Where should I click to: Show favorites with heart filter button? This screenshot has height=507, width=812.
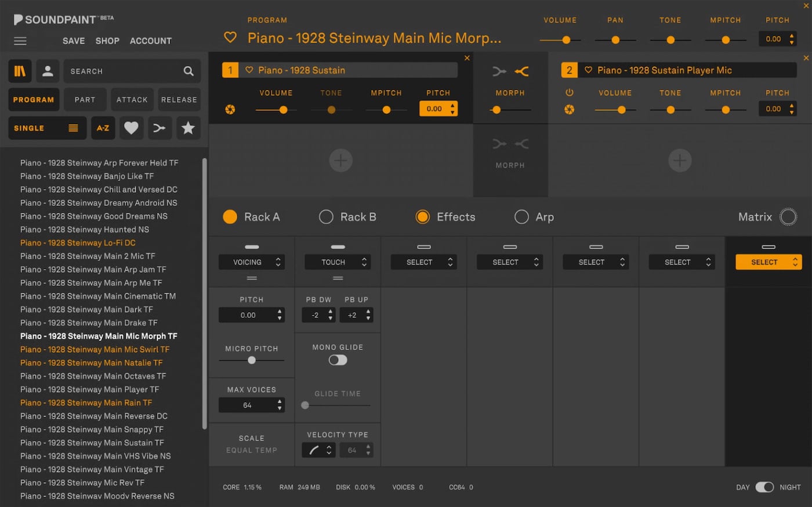[x=131, y=128]
